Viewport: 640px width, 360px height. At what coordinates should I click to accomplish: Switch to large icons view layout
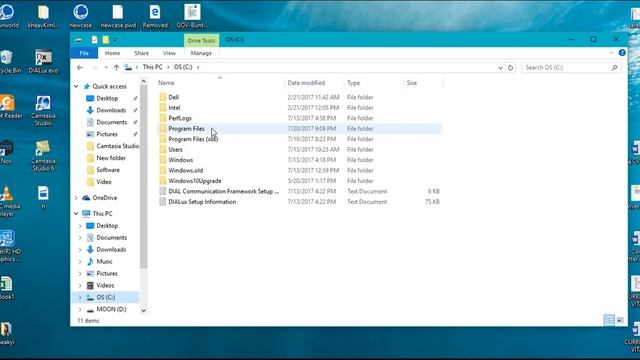pyautogui.click(x=620, y=320)
